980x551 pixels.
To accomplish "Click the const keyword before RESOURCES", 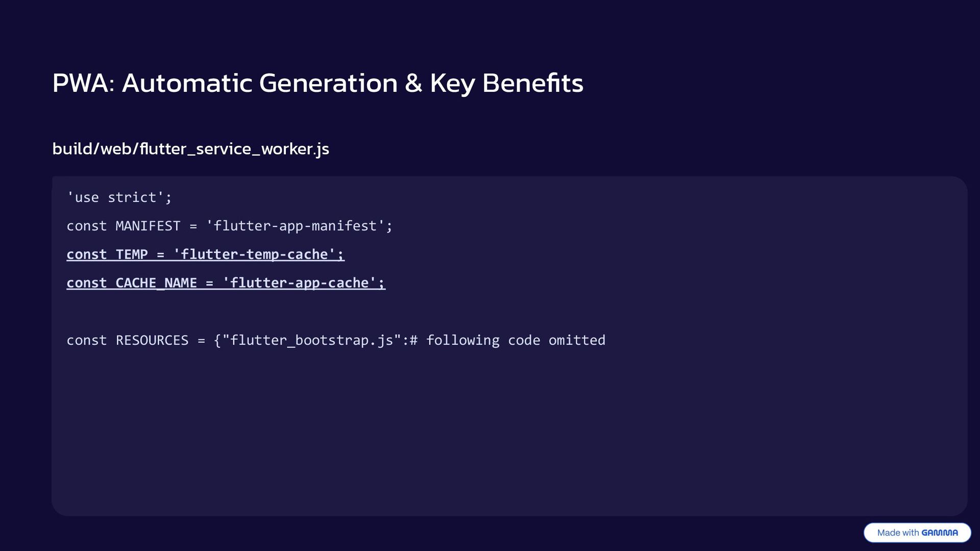I will (86, 340).
